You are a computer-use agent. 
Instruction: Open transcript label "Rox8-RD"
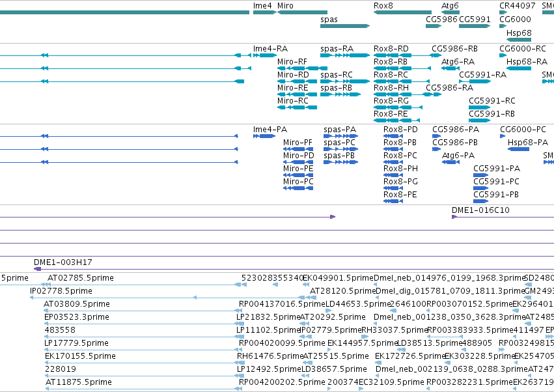(391, 49)
